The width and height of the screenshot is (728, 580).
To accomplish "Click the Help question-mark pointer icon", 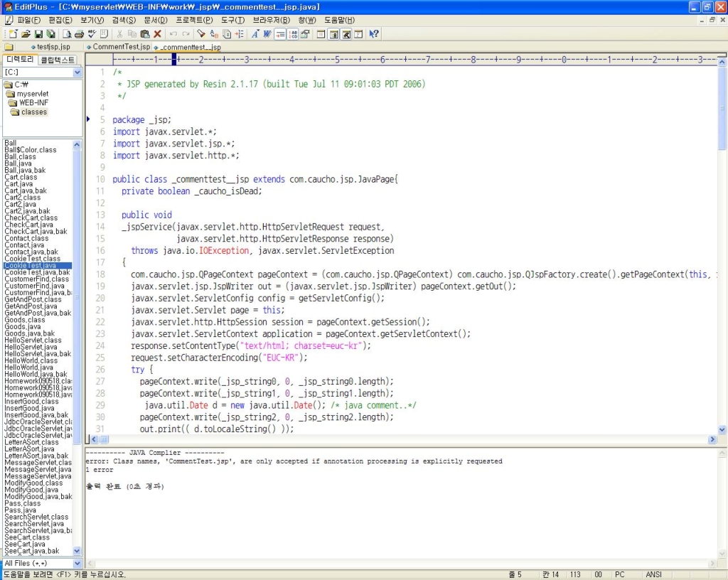I will tap(374, 34).
